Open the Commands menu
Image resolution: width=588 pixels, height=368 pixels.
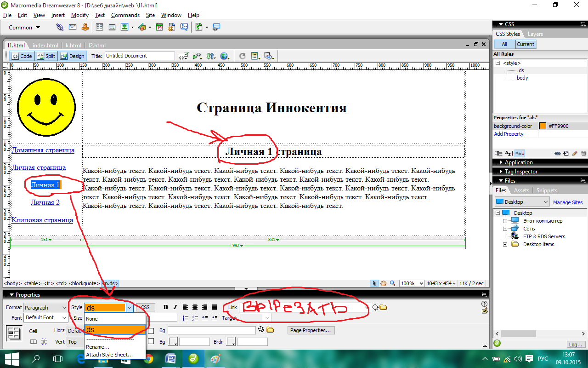pos(125,15)
